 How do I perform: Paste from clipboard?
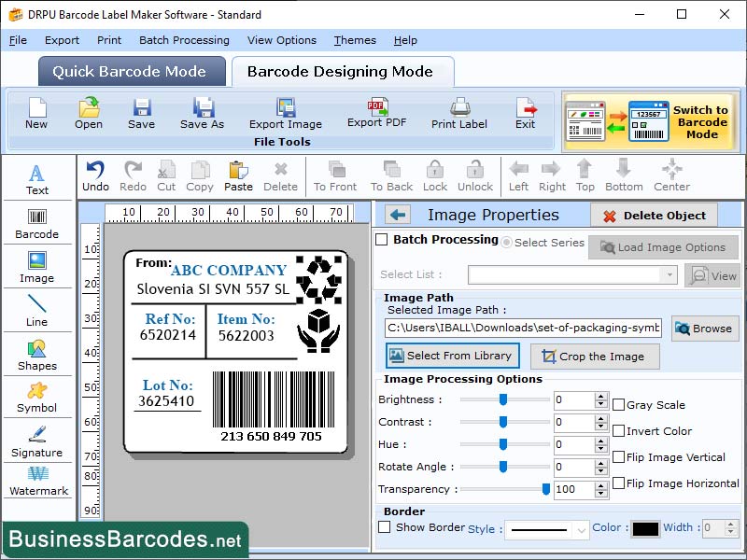[x=238, y=176]
